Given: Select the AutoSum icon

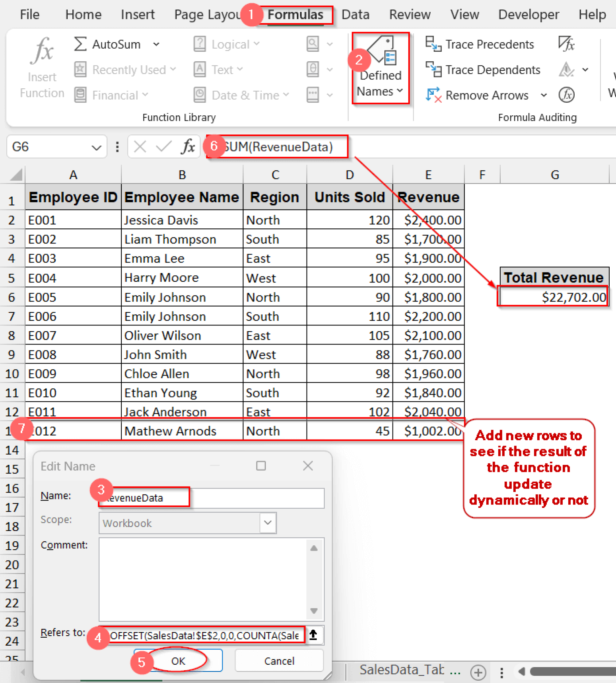Looking at the screenshot, I should click(x=80, y=44).
